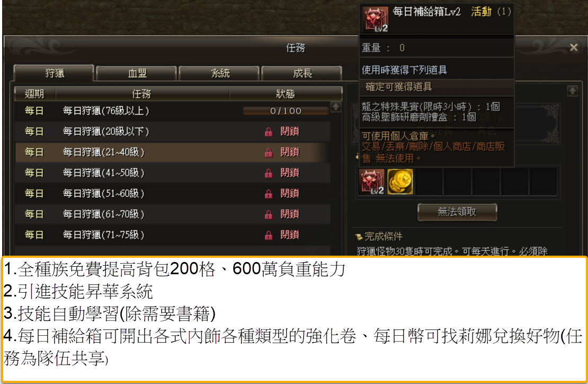Select the 成長 tab

click(x=302, y=73)
